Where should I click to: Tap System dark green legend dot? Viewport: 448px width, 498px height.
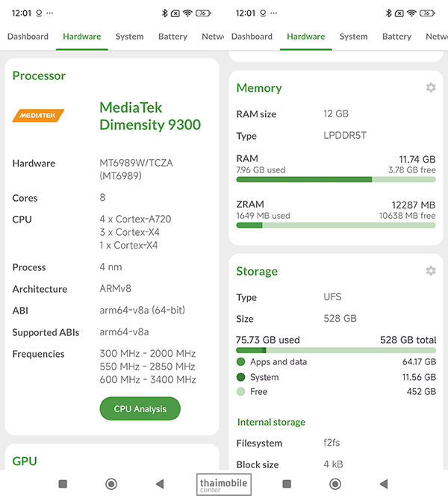click(241, 377)
